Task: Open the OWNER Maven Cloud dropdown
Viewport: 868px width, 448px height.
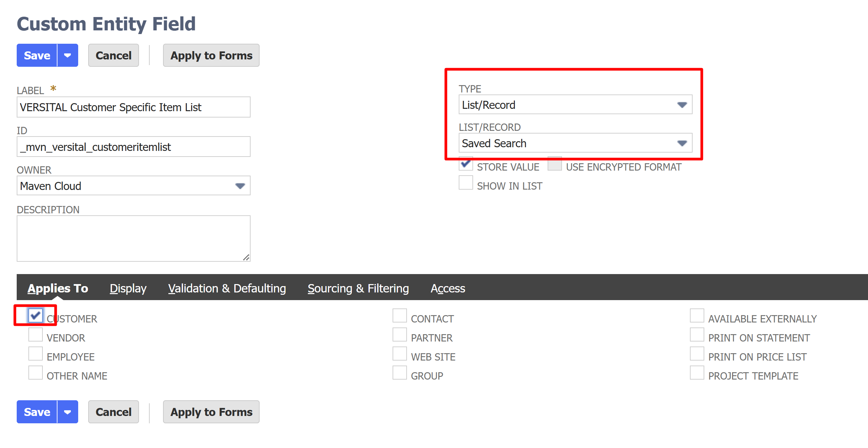Action: (x=240, y=186)
